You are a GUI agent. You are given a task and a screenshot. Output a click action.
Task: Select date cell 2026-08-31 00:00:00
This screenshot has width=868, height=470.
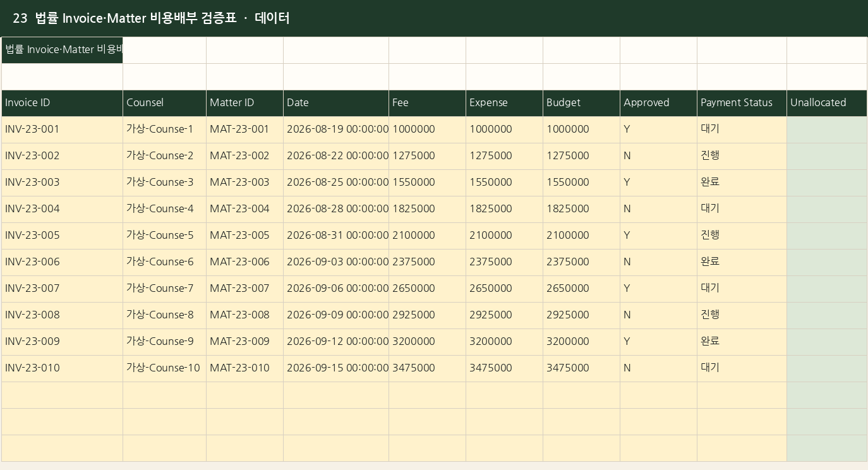pos(336,236)
